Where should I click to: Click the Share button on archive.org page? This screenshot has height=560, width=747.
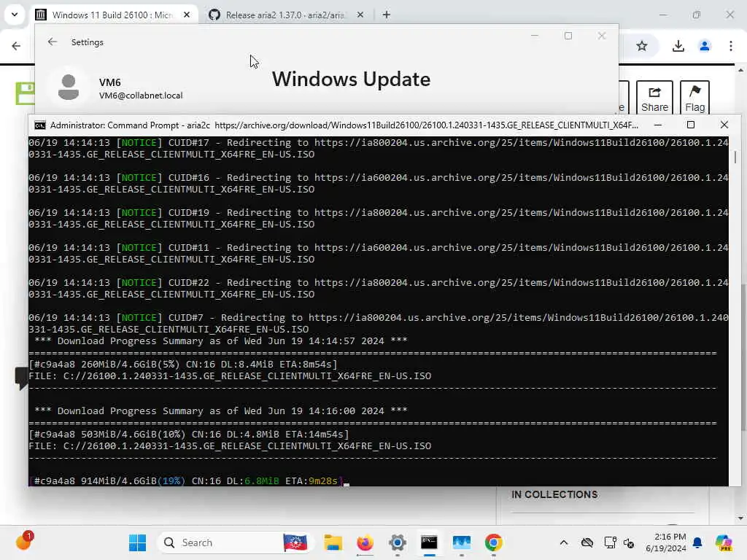click(654, 98)
